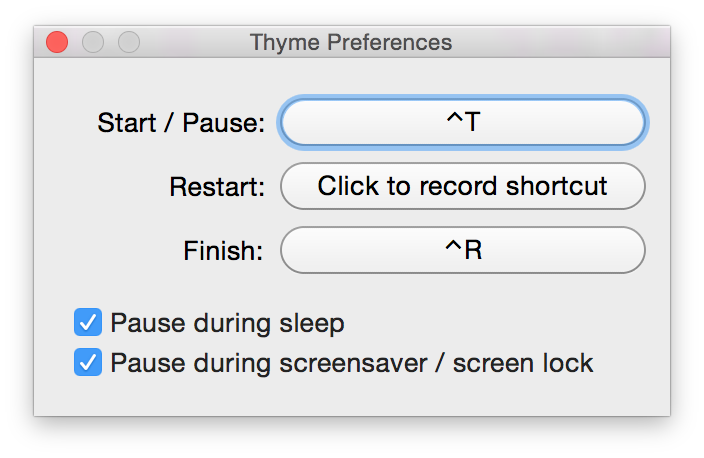Click the red close button in title bar

click(57, 43)
